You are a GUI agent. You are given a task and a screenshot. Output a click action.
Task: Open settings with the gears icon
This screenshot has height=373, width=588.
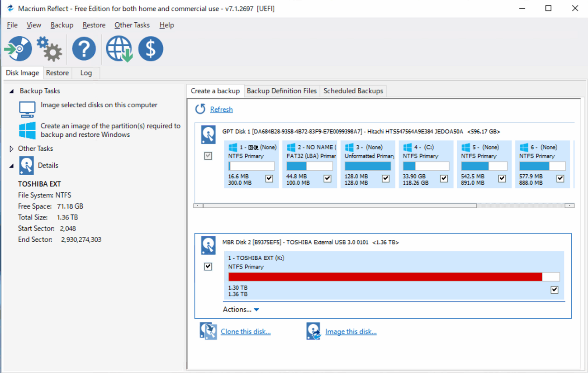(49, 49)
